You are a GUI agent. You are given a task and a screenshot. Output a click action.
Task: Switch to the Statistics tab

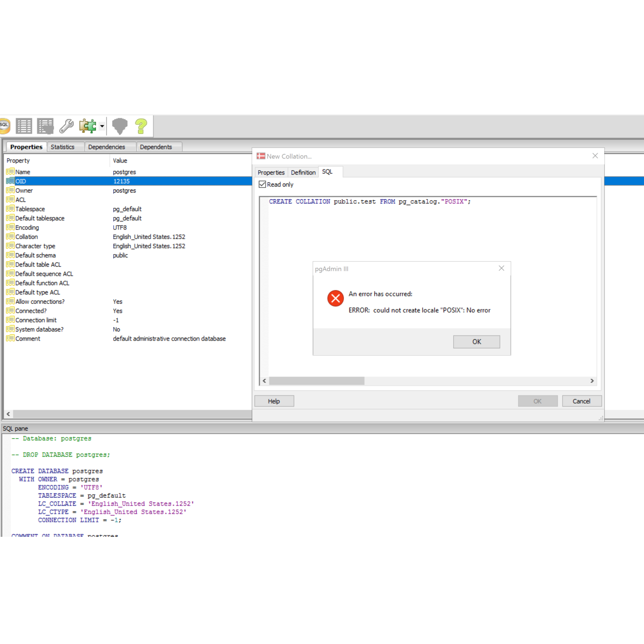pos(62,147)
